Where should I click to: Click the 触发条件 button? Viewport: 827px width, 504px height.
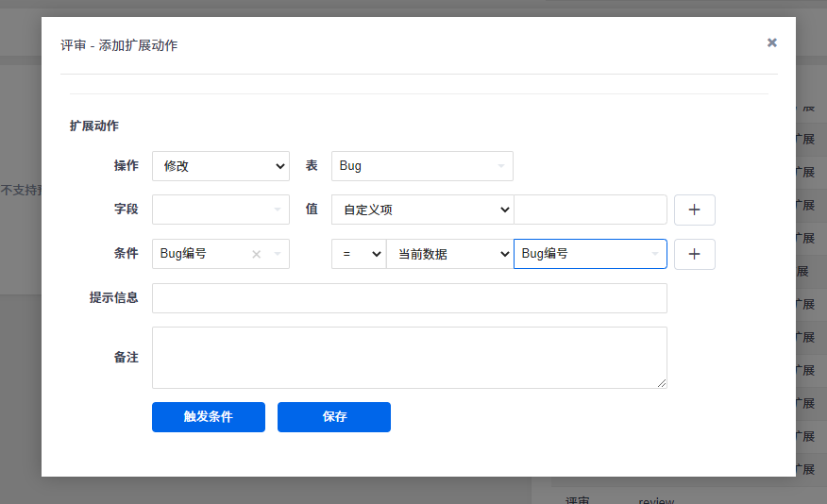click(209, 417)
